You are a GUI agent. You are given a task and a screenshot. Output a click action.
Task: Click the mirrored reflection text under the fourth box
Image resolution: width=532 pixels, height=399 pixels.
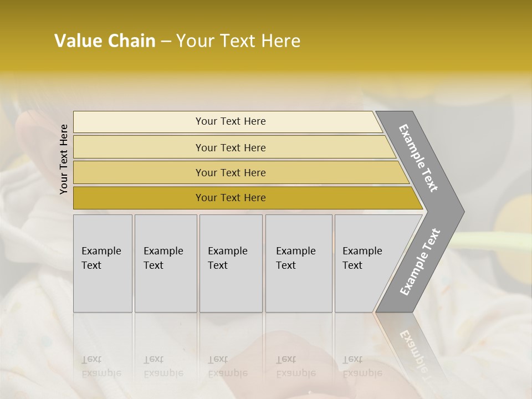pyautogui.click(x=296, y=366)
